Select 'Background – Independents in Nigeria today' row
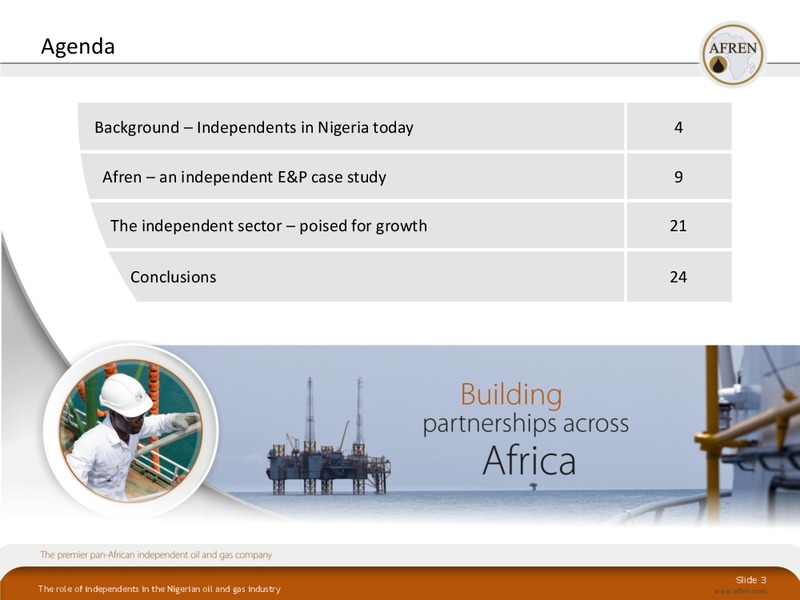Image resolution: width=800 pixels, height=600 pixels. 351,127
